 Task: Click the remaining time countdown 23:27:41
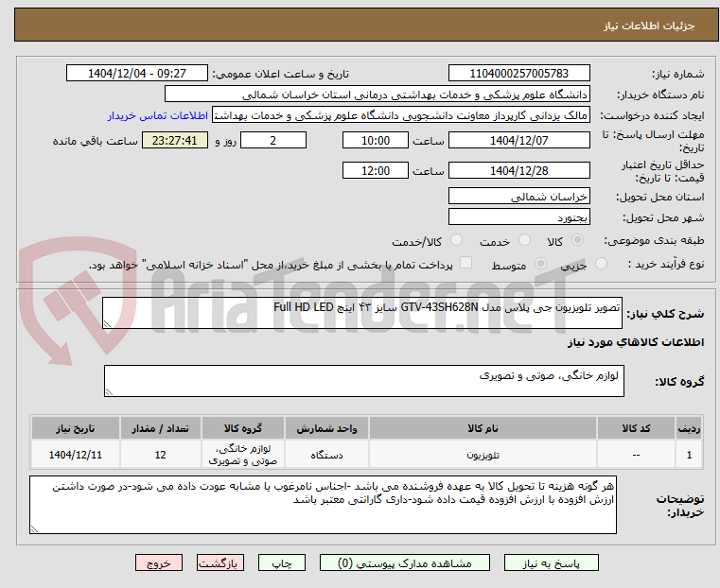click(175, 140)
